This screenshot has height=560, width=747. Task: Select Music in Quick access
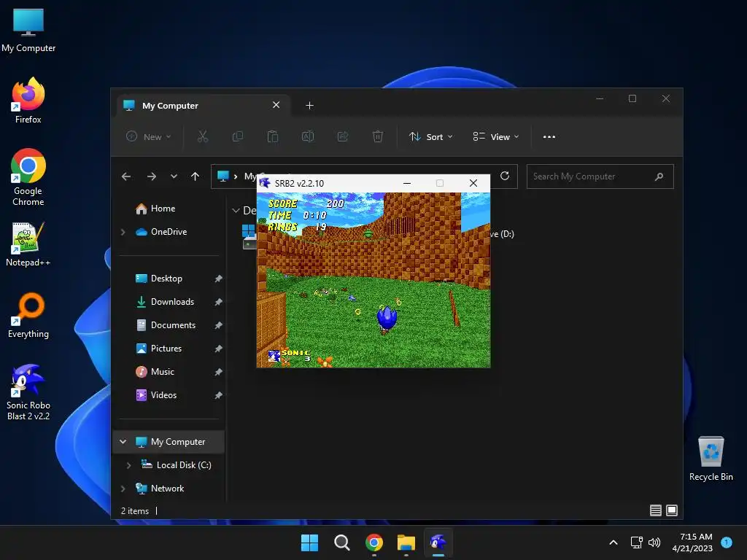[155, 372]
